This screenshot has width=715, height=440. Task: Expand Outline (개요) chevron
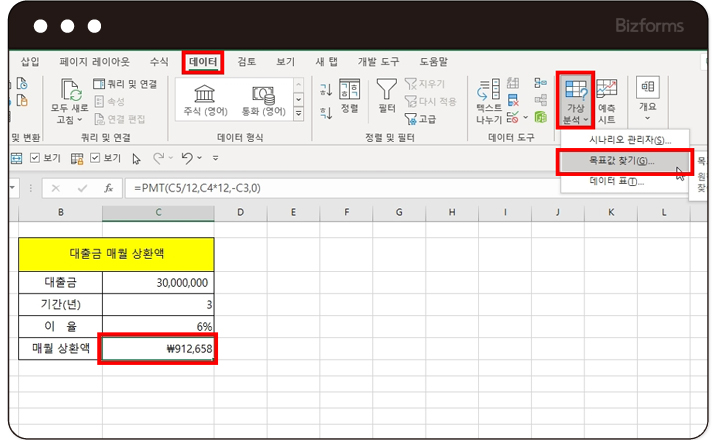648,119
